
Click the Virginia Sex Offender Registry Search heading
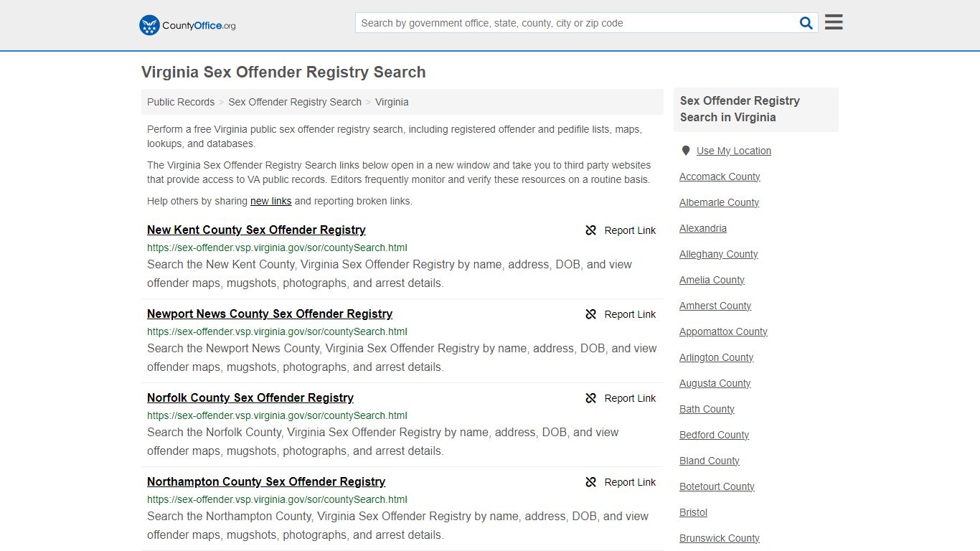click(x=283, y=72)
